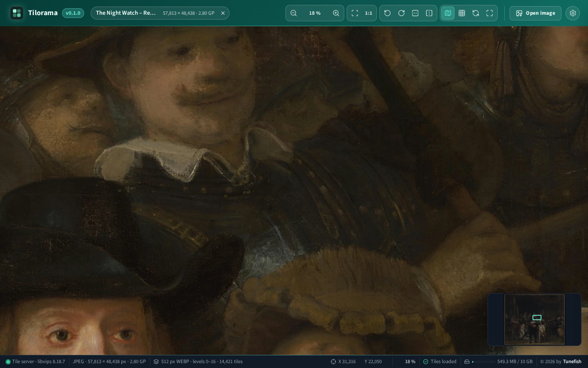
Task: Click the Open image button
Action: 535,13
